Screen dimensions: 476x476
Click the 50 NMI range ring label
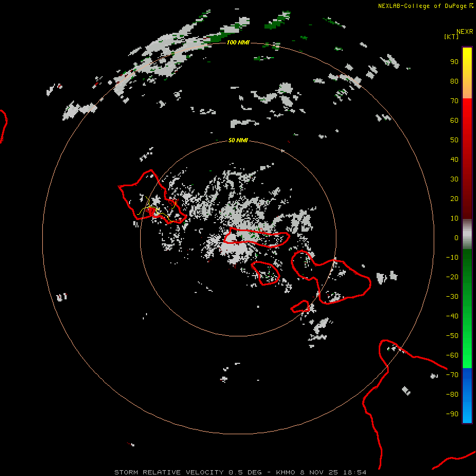(238, 140)
